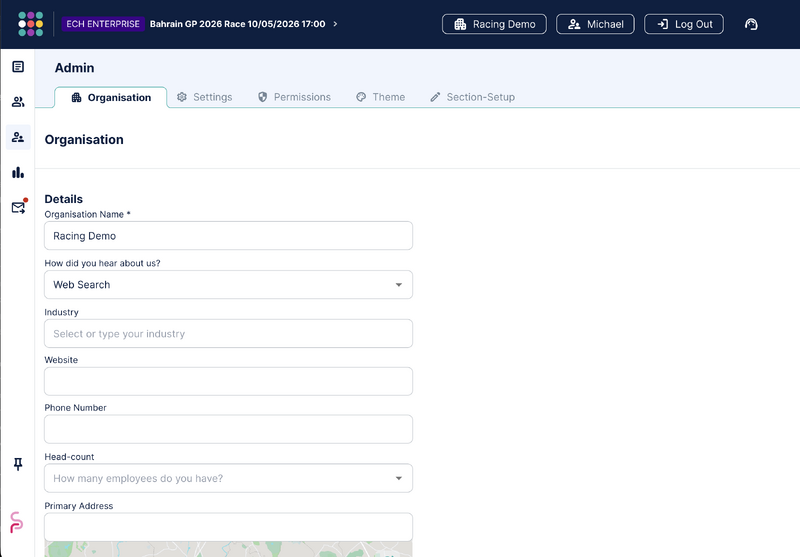800x557 pixels.
Task: Open the How did you hear dropdown
Action: pyautogui.click(x=228, y=285)
